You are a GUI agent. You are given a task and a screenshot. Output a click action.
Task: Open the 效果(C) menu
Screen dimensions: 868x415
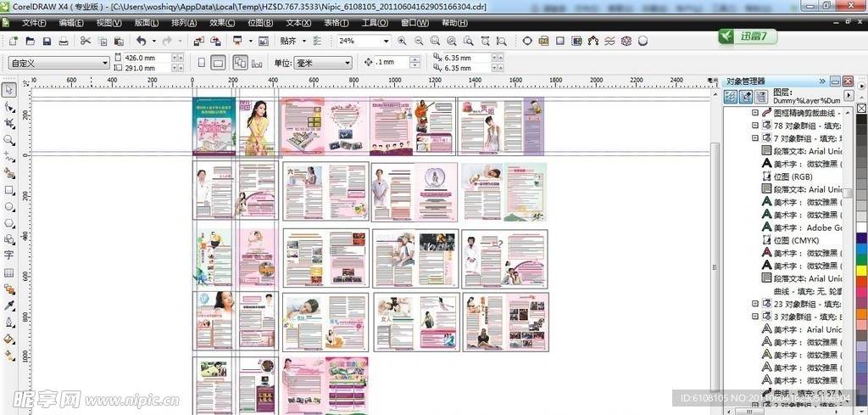(x=221, y=23)
